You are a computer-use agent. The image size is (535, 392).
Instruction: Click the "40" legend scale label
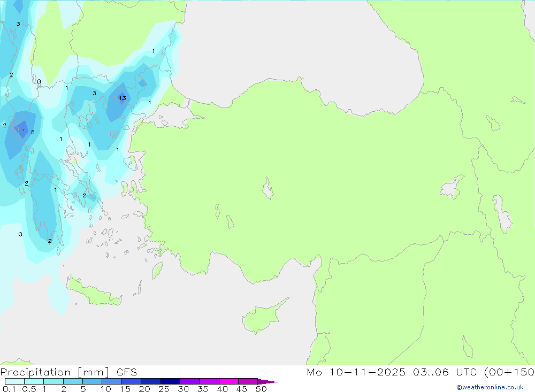pos(222,389)
